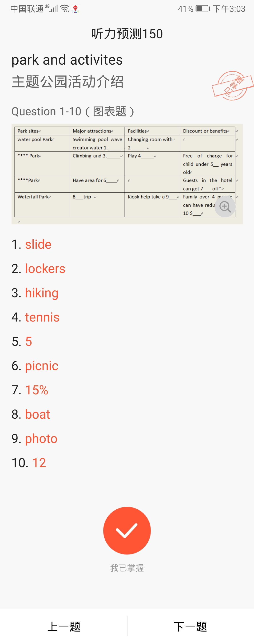
Task: Select answer 1 slide
Action: pos(32,244)
